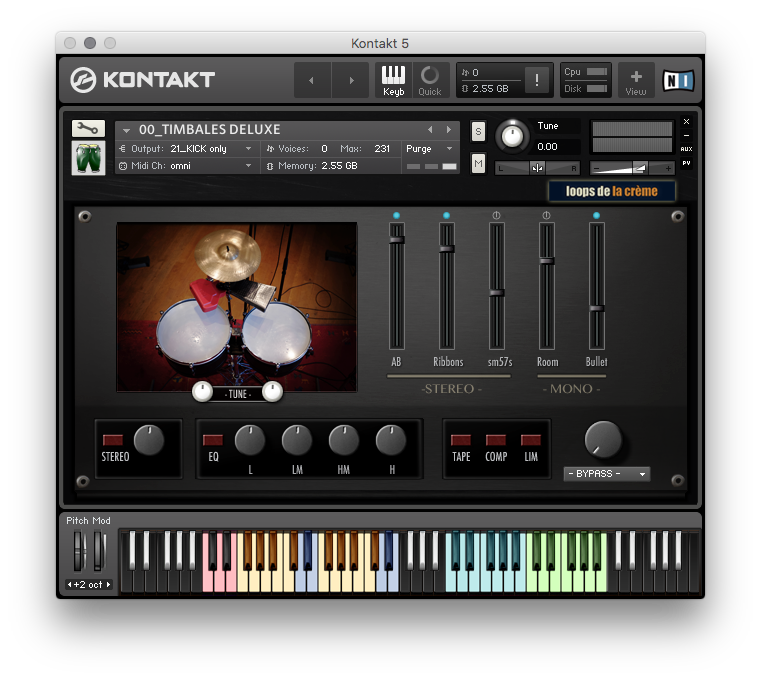Shift keyboard octave down arrow
761x679 pixels.
click(69, 585)
